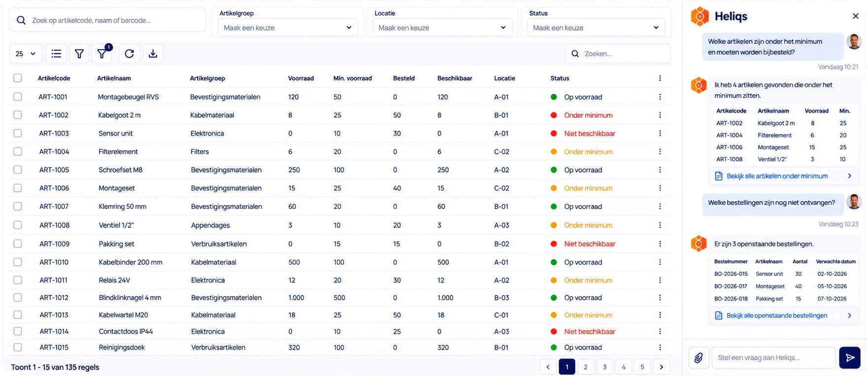Click the 'Stel een vraag aan Heliqs' input
Viewport: 868px width, 376px height.
(773, 358)
